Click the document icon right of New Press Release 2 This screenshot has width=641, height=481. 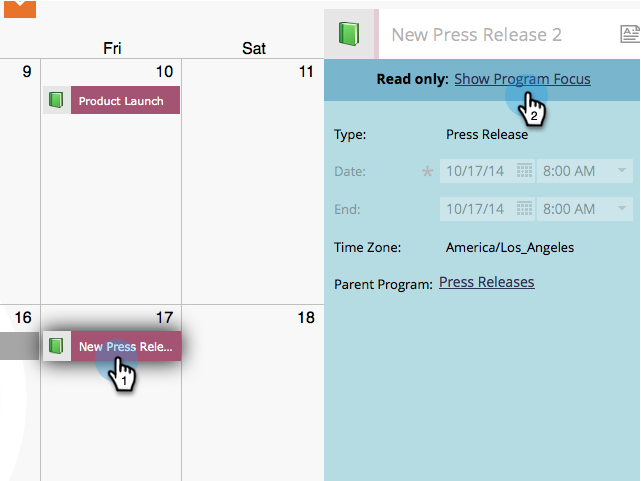pyautogui.click(x=630, y=34)
